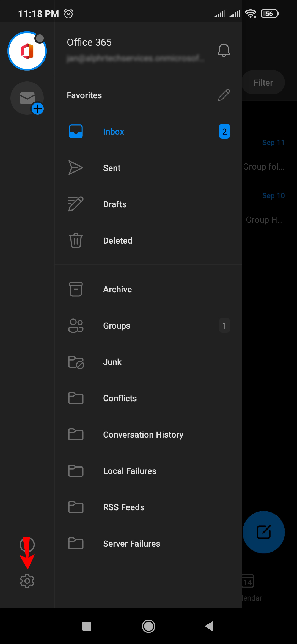Tap the Groups count badge 1

pos(224,326)
